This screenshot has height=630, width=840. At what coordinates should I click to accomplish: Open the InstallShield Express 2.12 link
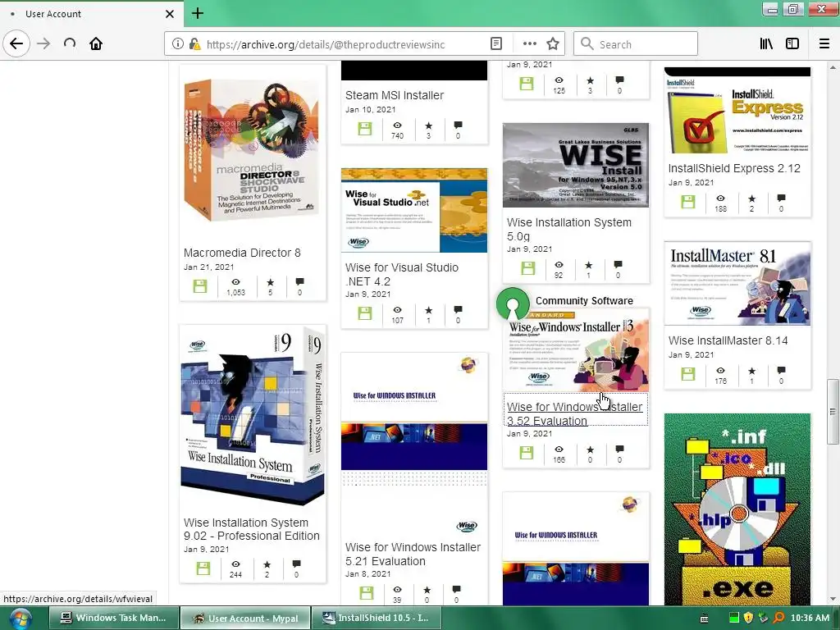[734, 168]
